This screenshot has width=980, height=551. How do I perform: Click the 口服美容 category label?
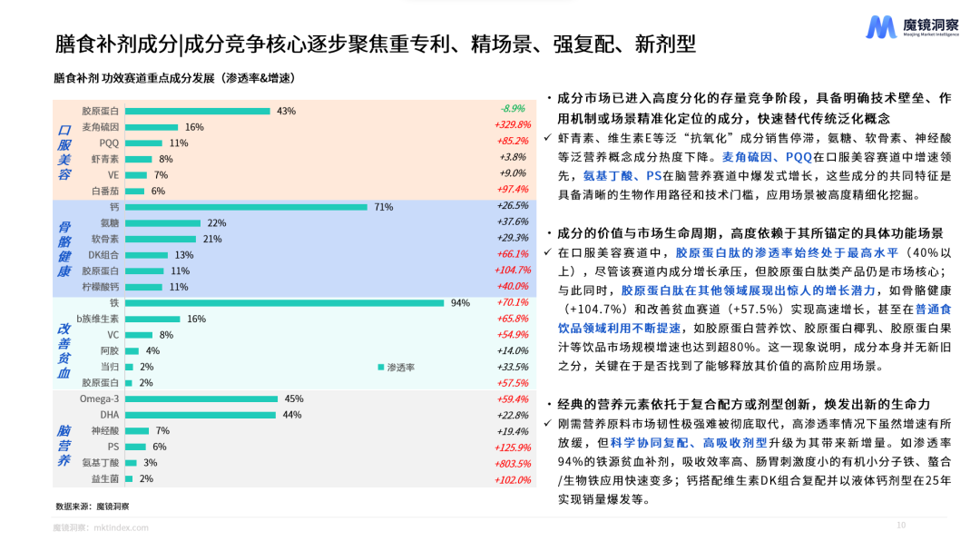click(x=64, y=152)
